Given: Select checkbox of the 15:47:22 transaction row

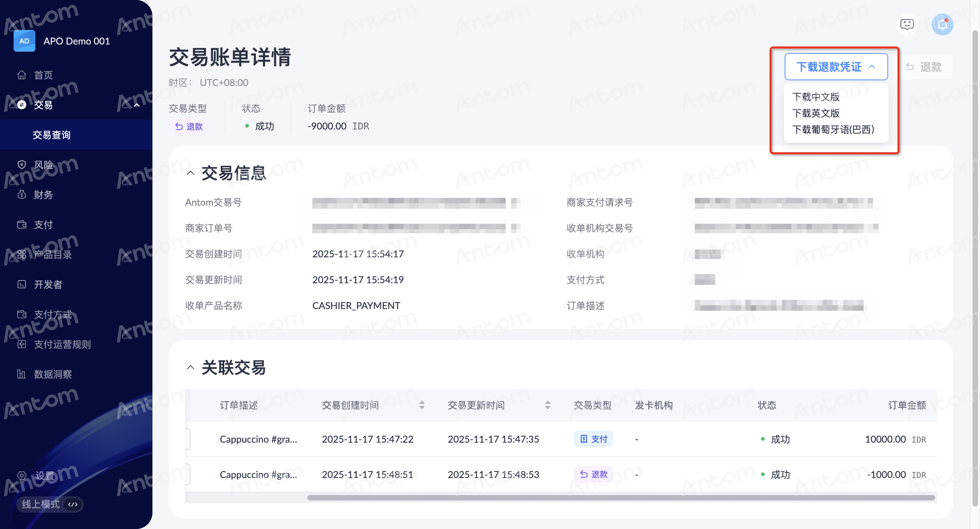Looking at the screenshot, I should [x=187, y=439].
